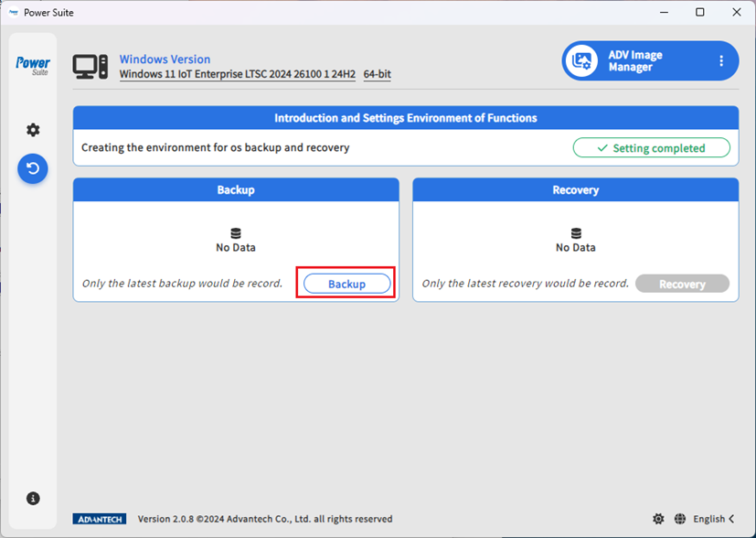The width and height of the screenshot is (756, 538).
Task: Maximize the Power Suite window
Action: (699, 13)
